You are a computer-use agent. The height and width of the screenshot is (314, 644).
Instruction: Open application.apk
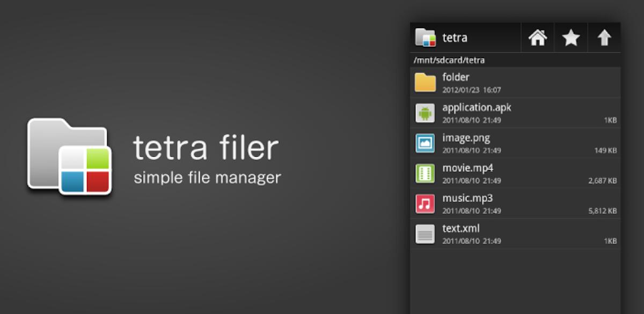(x=477, y=107)
